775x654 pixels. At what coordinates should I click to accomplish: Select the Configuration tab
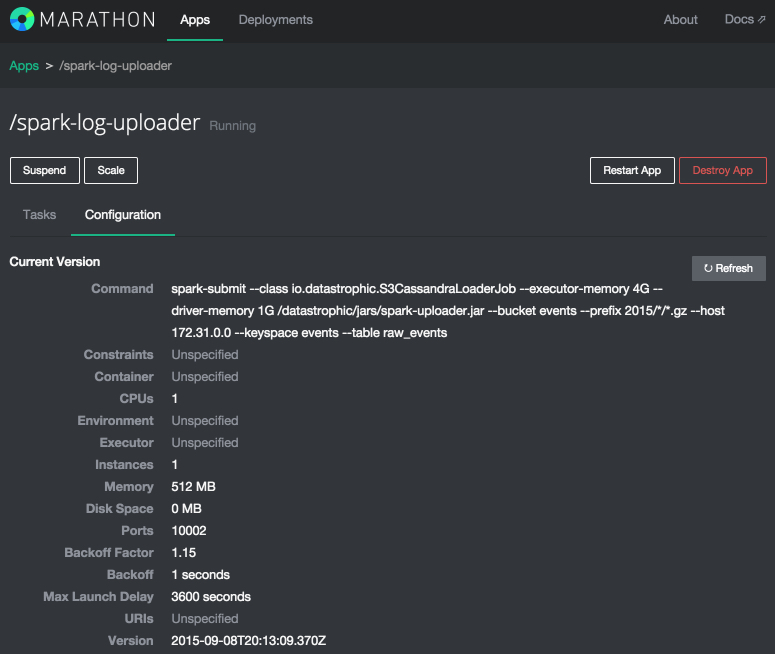[123, 215]
